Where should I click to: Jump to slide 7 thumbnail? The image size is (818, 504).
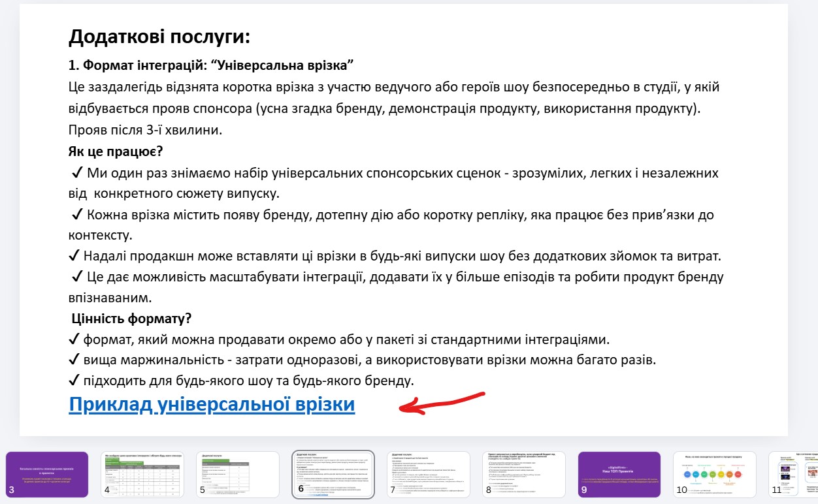(x=429, y=475)
